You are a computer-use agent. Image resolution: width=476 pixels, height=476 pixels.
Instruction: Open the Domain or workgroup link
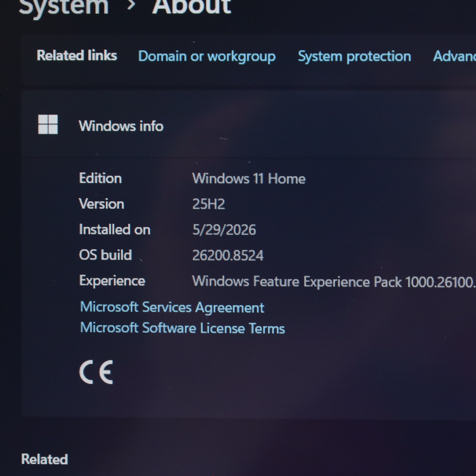coord(207,57)
